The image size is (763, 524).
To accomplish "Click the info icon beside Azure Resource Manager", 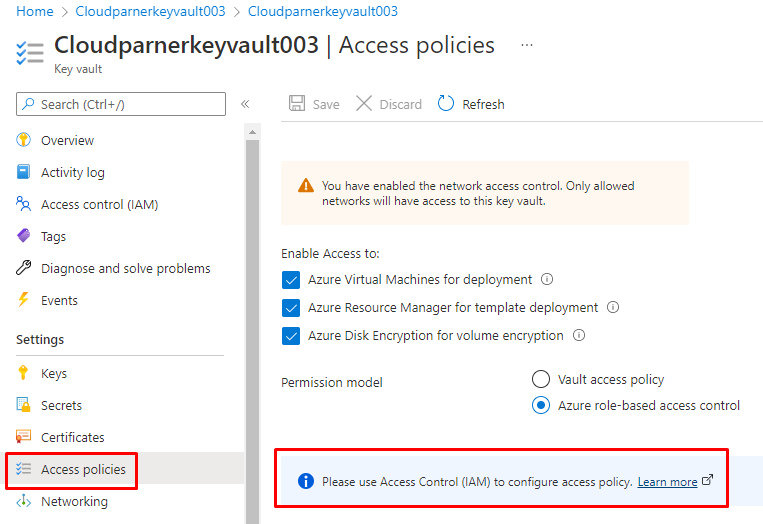I will (x=613, y=308).
